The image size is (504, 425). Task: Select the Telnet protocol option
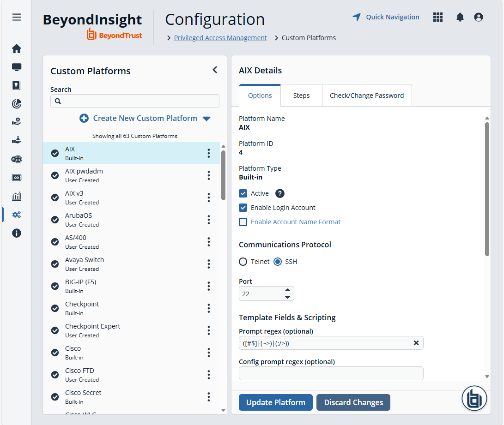click(243, 262)
